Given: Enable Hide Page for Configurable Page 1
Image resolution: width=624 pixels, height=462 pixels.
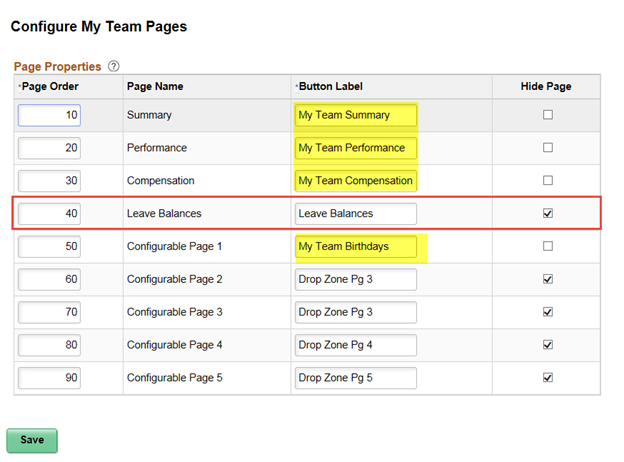Looking at the screenshot, I should click(547, 246).
